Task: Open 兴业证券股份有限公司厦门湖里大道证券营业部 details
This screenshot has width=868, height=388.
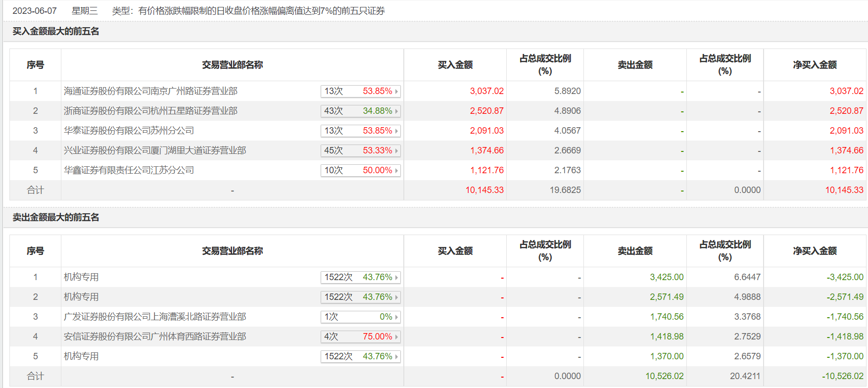Action: [x=155, y=150]
